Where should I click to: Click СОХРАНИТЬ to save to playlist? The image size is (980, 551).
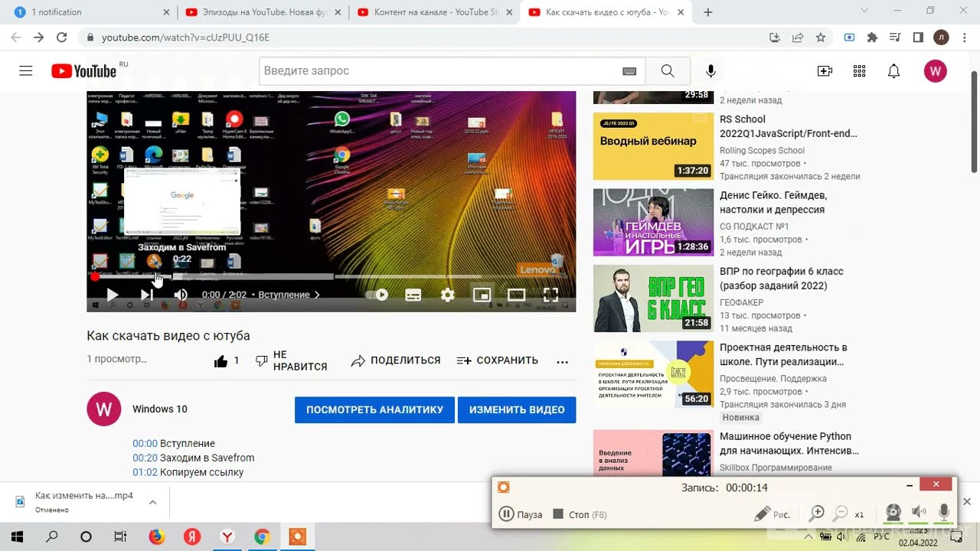[497, 360]
